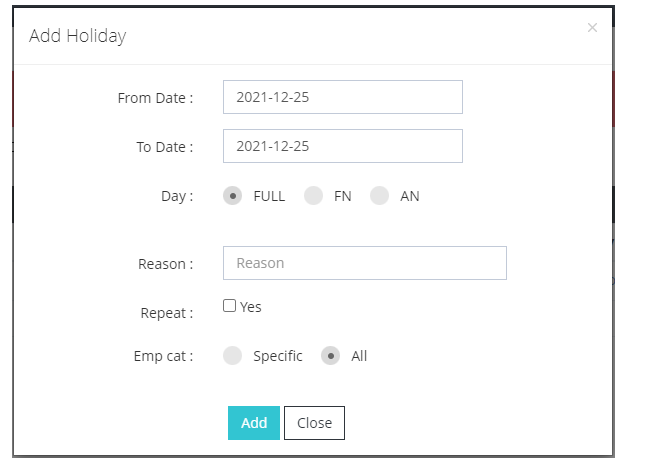Click the To Date label text

164,147
